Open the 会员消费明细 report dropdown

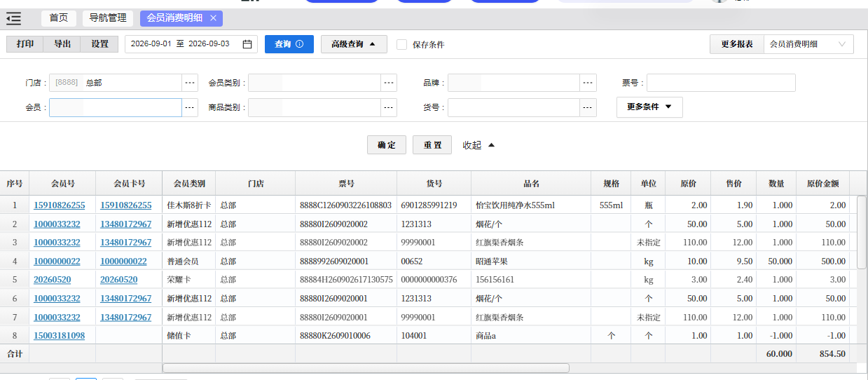tap(808, 44)
